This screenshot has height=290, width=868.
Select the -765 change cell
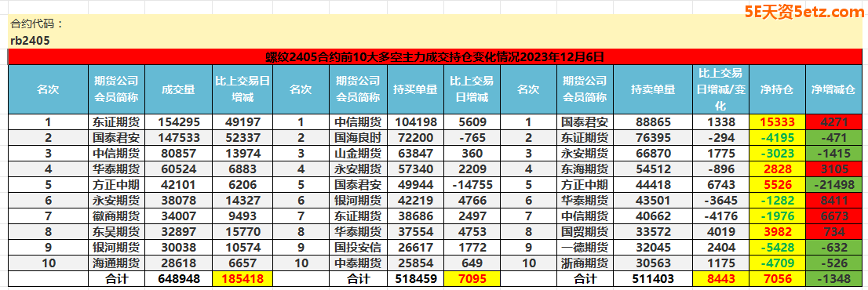point(472,137)
